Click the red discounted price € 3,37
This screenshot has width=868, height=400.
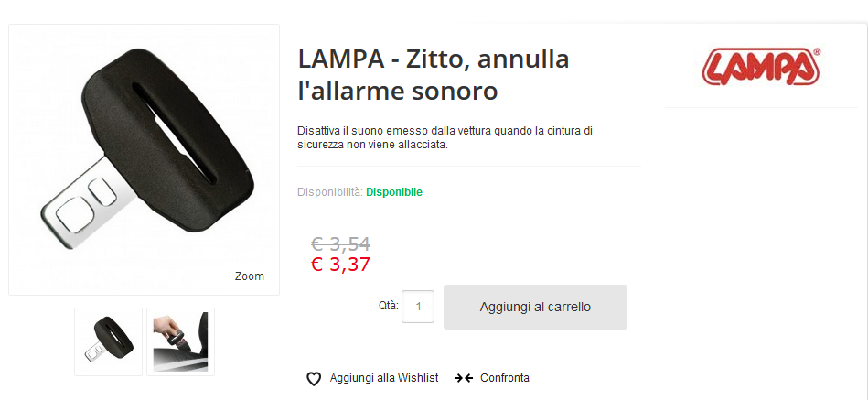coord(340,265)
